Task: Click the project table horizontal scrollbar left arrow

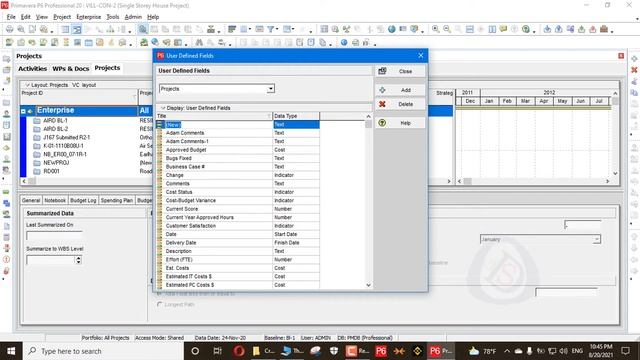Action: tap(24, 181)
